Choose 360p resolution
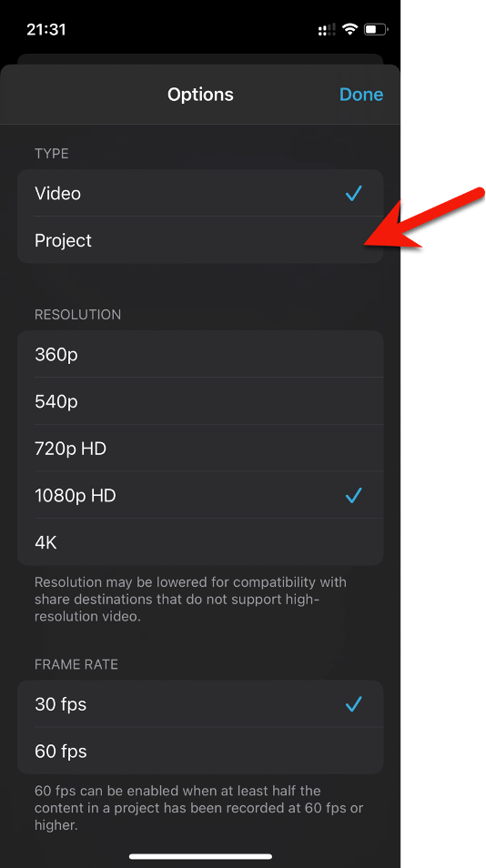486x868 pixels. (200, 354)
